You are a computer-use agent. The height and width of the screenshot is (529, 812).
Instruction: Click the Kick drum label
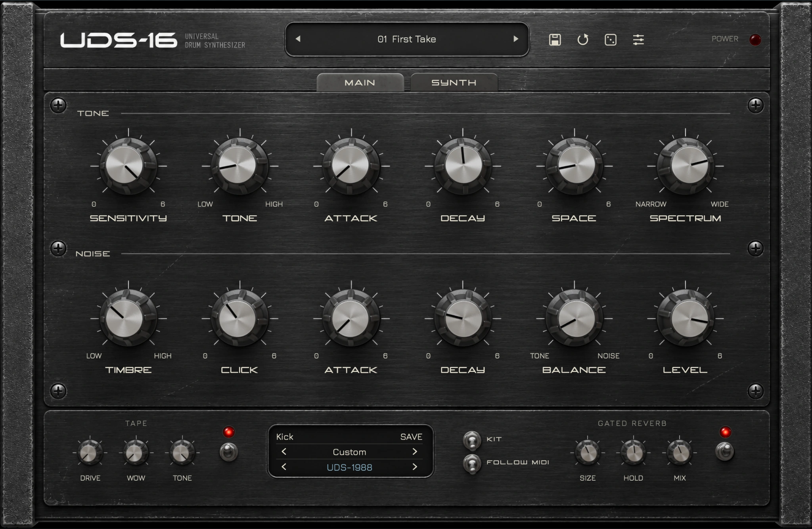(x=285, y=437)
